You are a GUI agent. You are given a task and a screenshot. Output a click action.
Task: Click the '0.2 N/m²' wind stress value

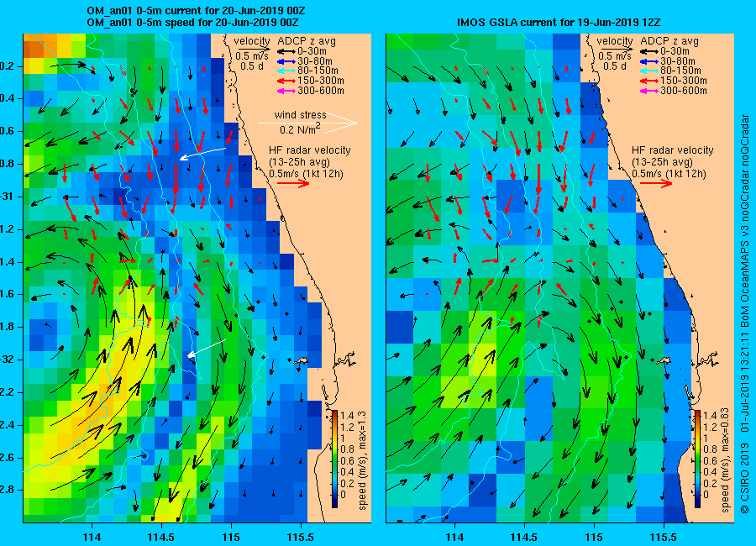click(x=300, y=129)
